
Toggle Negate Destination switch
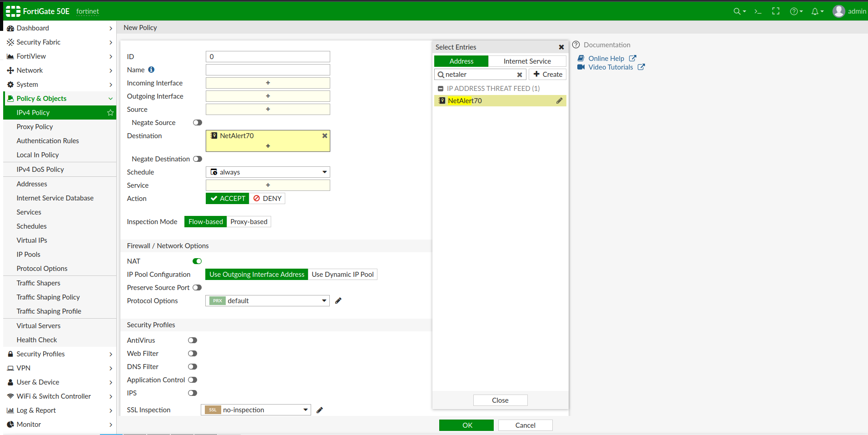point(198,159)
